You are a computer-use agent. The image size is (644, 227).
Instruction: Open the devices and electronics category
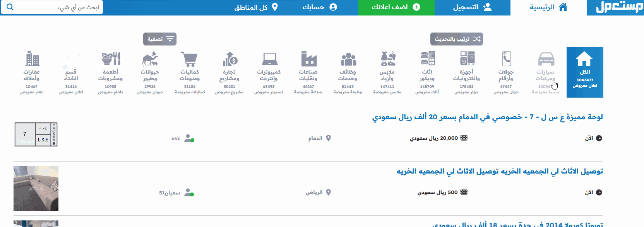(467, 58)
